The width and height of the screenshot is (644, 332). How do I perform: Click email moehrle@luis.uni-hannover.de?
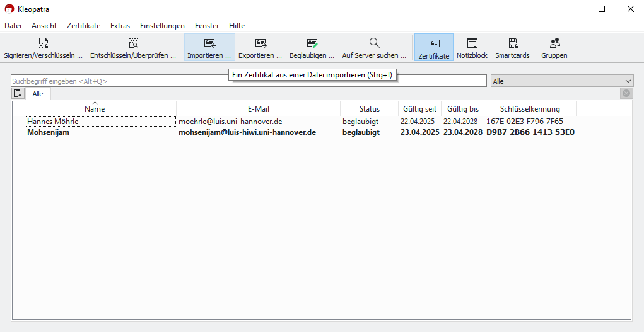pos(230,122)
